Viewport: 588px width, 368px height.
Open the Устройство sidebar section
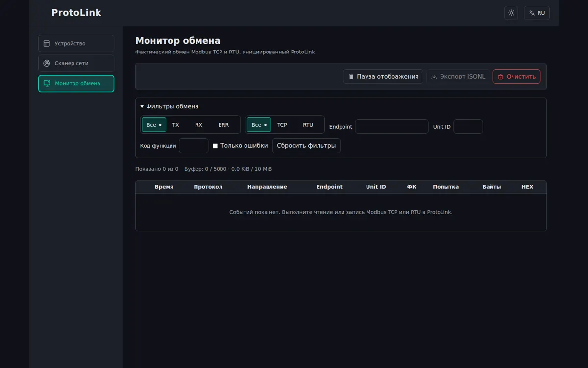[x=76, y=43]
